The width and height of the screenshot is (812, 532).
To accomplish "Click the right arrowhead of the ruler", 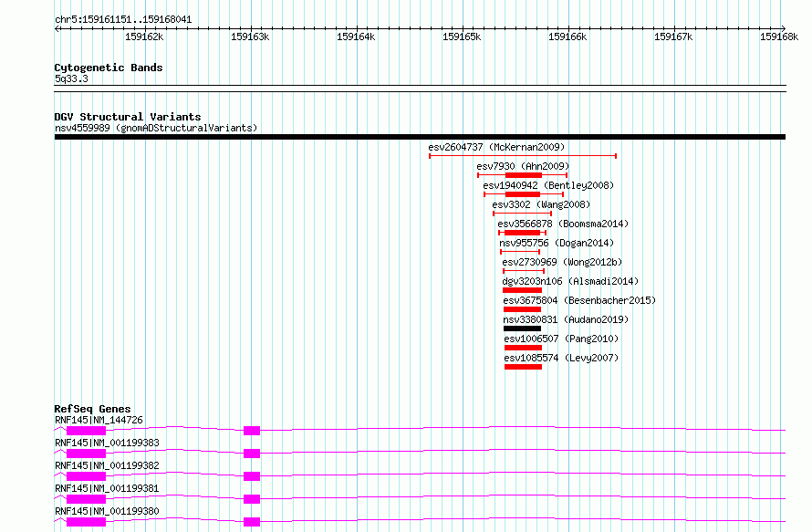I will pyautogui.click(x=783, y=29).
